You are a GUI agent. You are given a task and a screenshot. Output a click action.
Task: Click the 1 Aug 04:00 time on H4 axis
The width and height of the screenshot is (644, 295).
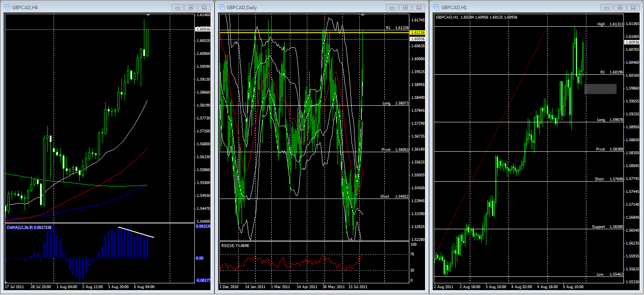pos(67,287)
